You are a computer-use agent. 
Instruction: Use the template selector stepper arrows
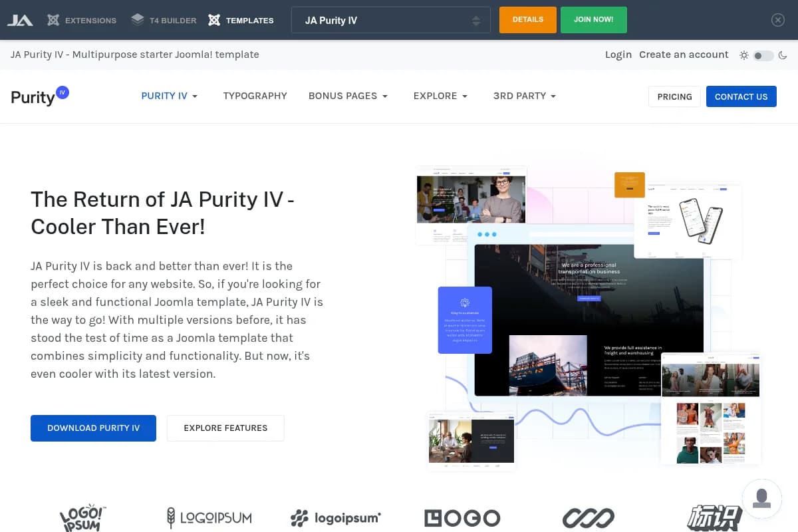pos(476,20)
